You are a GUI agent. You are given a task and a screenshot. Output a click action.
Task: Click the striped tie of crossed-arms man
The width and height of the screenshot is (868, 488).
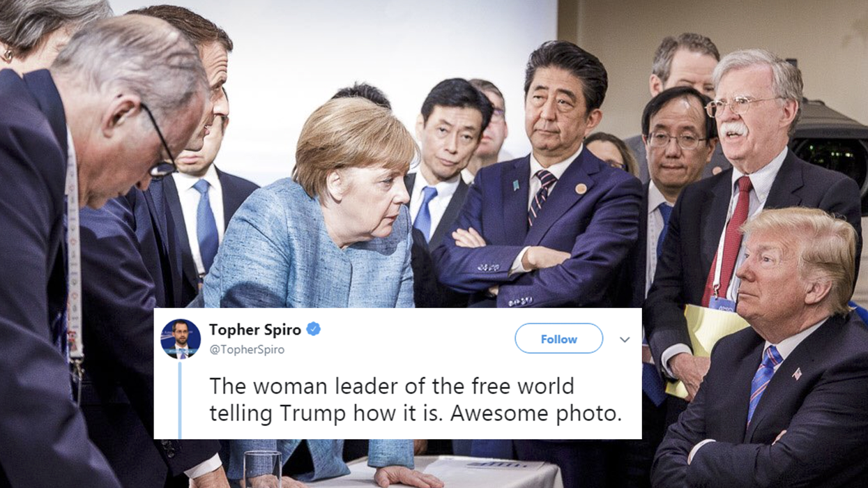coord(541,198)
